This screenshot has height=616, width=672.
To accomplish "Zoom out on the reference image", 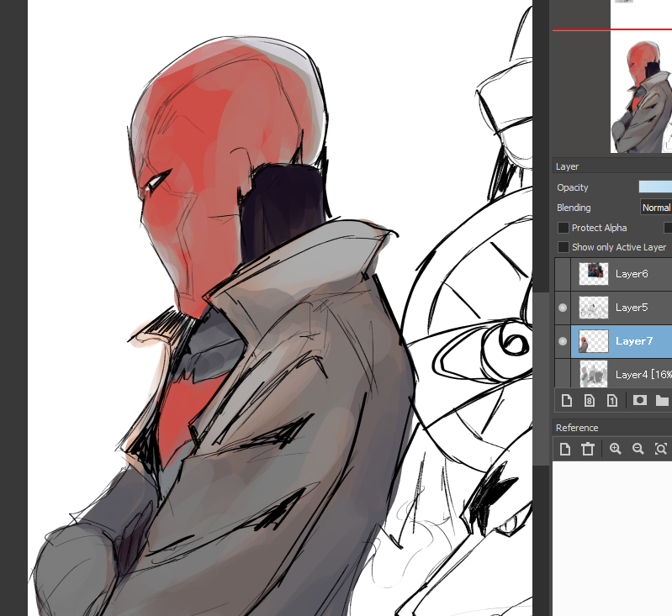I will tap(638, 449).
